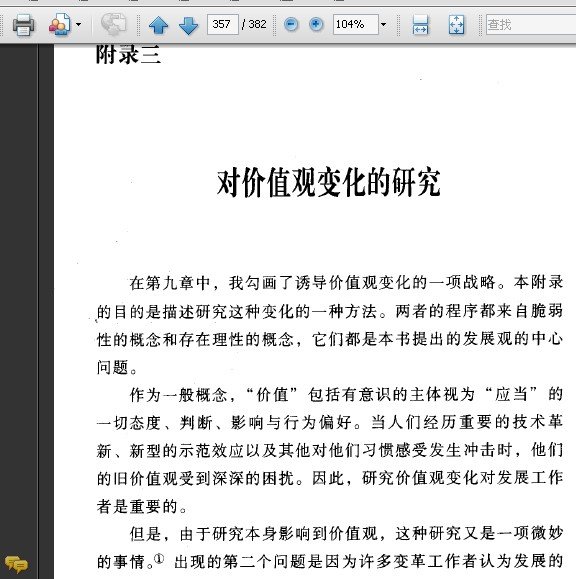Click the grayed-out web conference icon
Image resolution: width=576 pixels, height=579 pixels.
click(x=114, y=24)
